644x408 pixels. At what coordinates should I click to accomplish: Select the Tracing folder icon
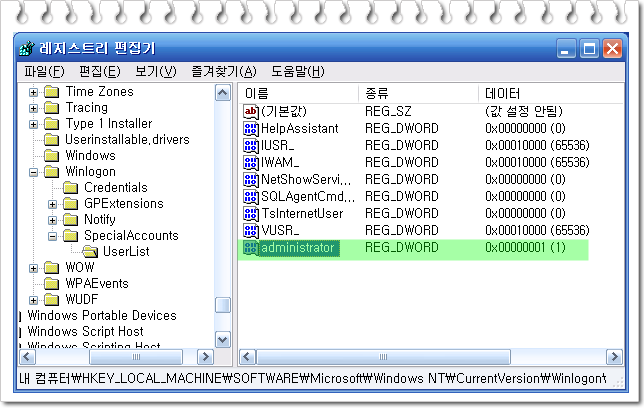51,108
